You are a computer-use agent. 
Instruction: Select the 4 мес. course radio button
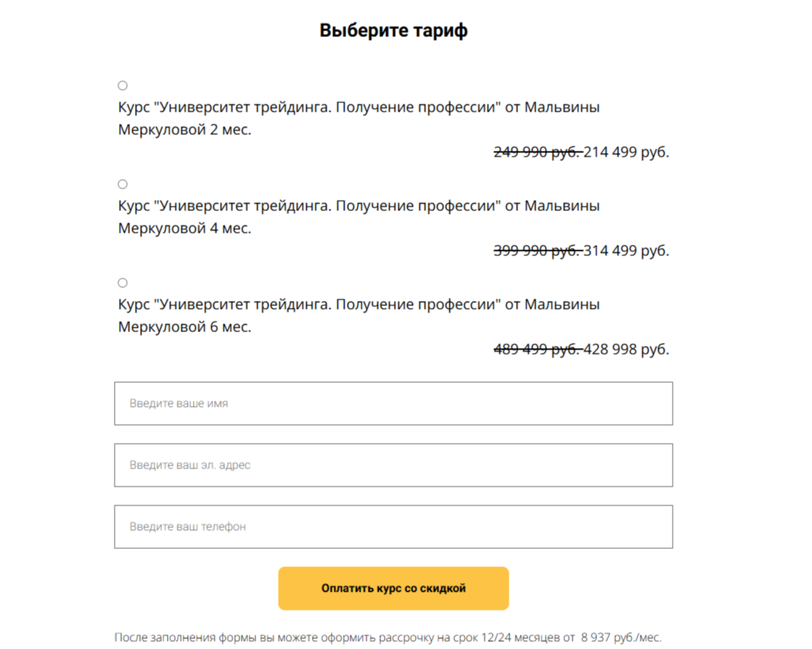coord(123,184)
